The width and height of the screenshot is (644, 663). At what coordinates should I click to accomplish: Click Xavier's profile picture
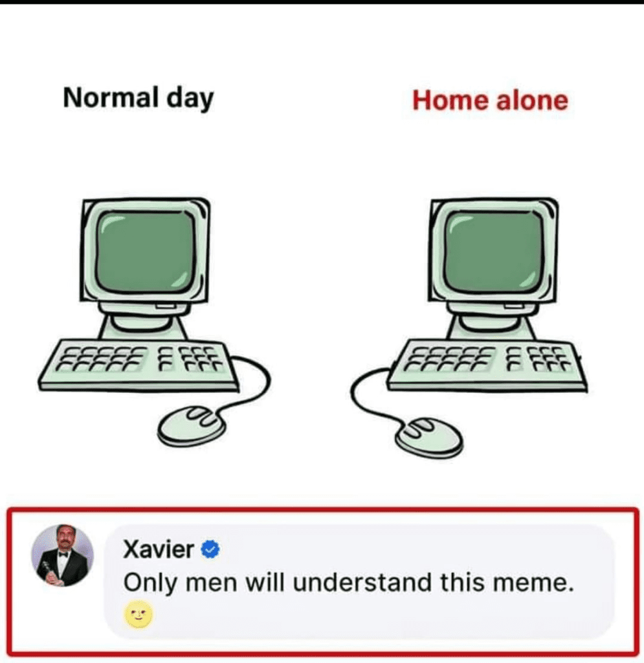[x=63, y=555]
